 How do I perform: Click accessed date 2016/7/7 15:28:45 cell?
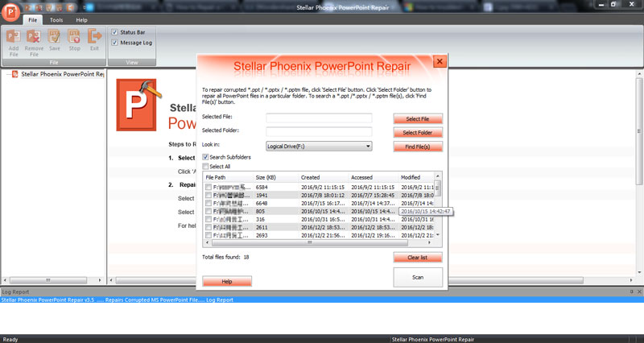tap(373, 195)
